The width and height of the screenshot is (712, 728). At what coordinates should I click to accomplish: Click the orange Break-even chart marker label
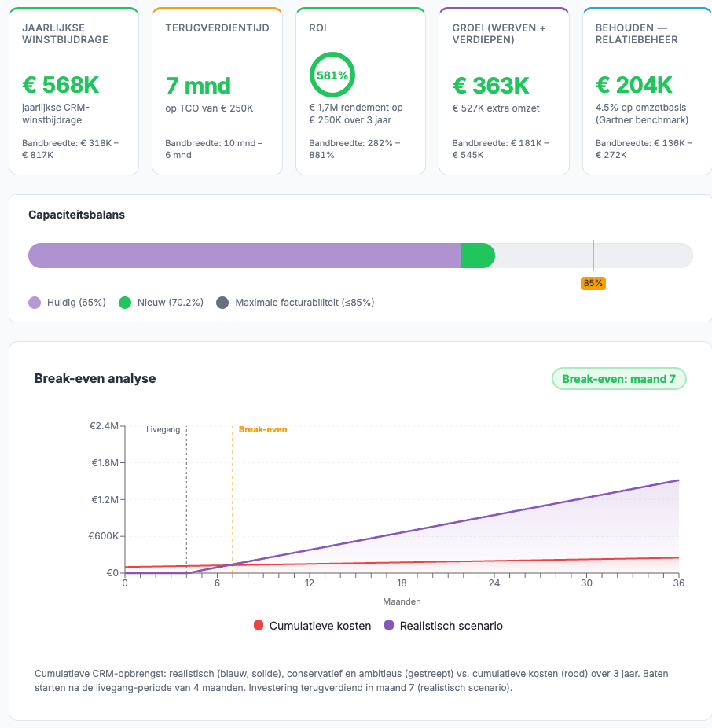coord(262,430)
